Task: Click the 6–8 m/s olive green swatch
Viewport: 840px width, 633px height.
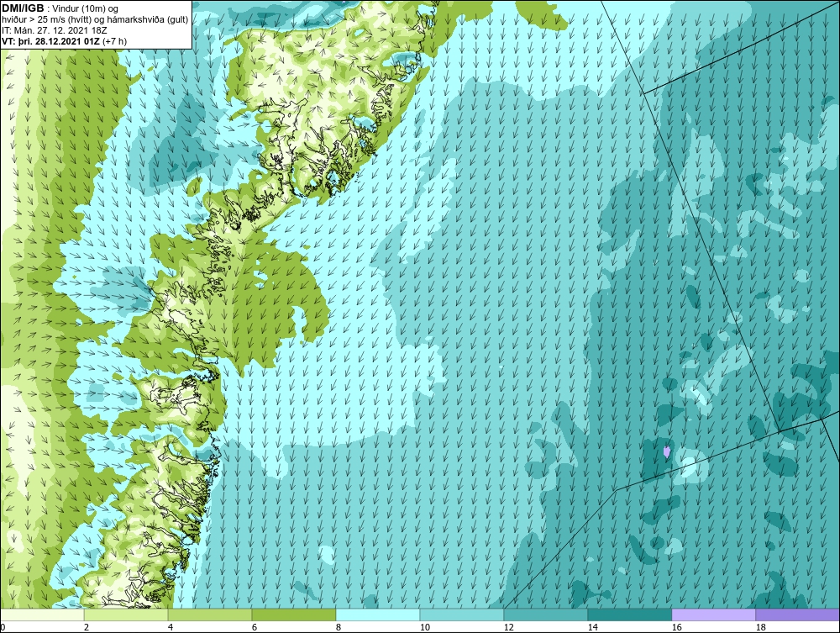Action: point(293,615)
